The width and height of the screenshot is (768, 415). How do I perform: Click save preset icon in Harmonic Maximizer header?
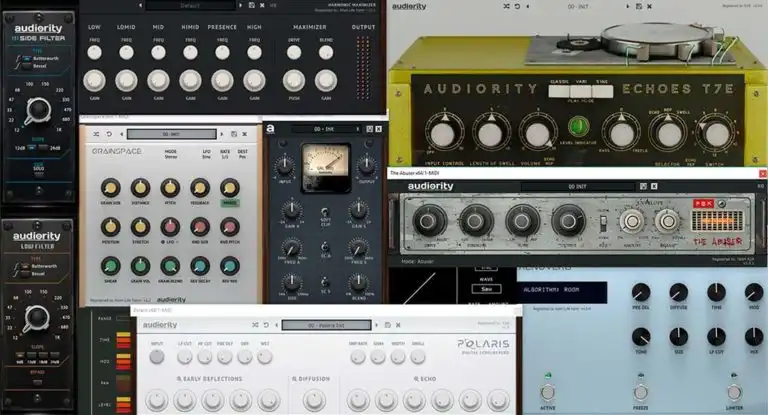[x=251, y=5]
